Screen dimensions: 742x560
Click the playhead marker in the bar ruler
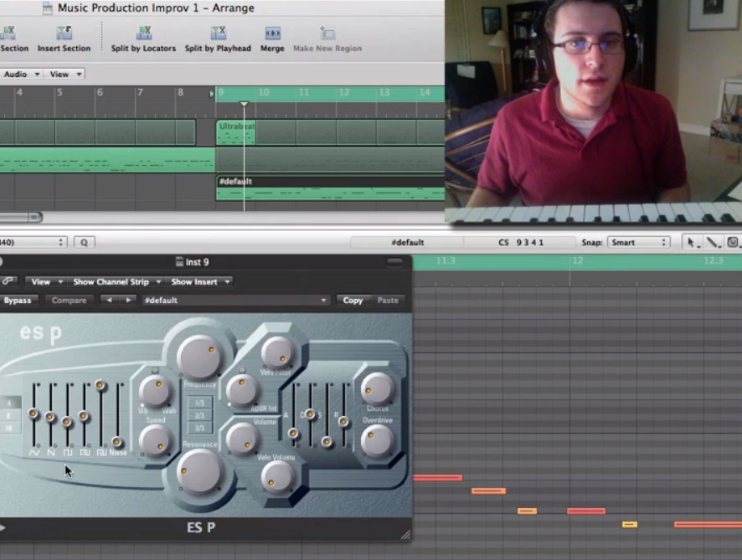click(x=245, y=104)
